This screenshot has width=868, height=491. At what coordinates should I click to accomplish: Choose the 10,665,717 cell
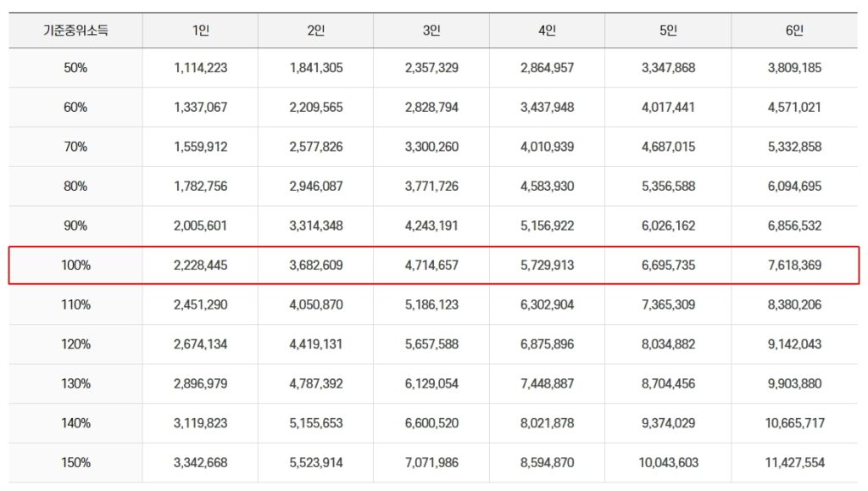point(794,423)
